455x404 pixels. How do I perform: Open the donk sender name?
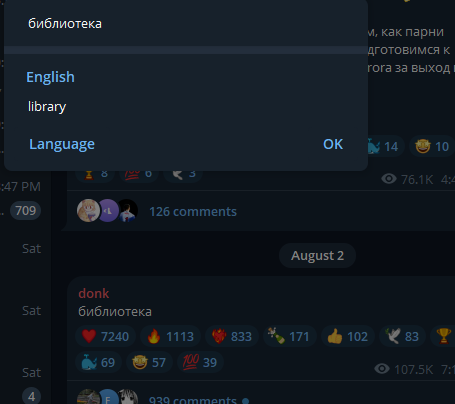click(94, 293)
